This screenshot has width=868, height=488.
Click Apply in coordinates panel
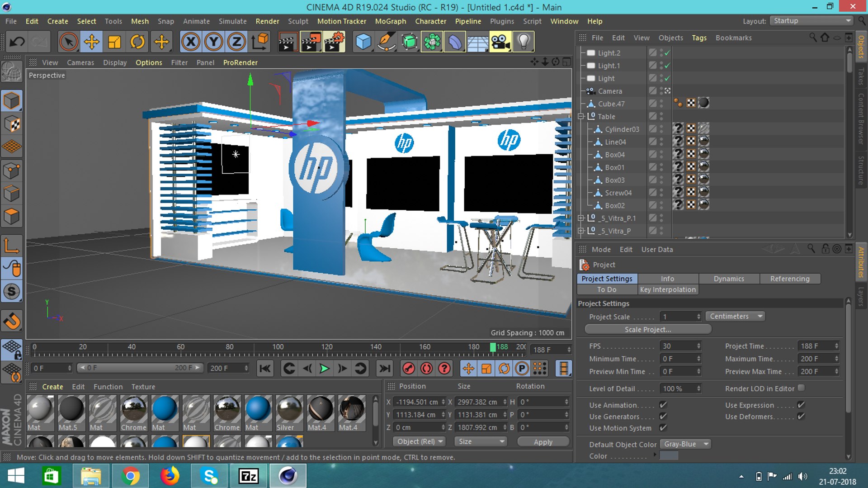pos(543,442)
